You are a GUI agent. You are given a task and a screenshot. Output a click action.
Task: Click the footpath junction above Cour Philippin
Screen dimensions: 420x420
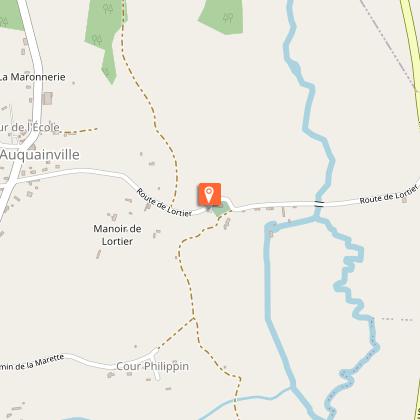pos(194,318)
